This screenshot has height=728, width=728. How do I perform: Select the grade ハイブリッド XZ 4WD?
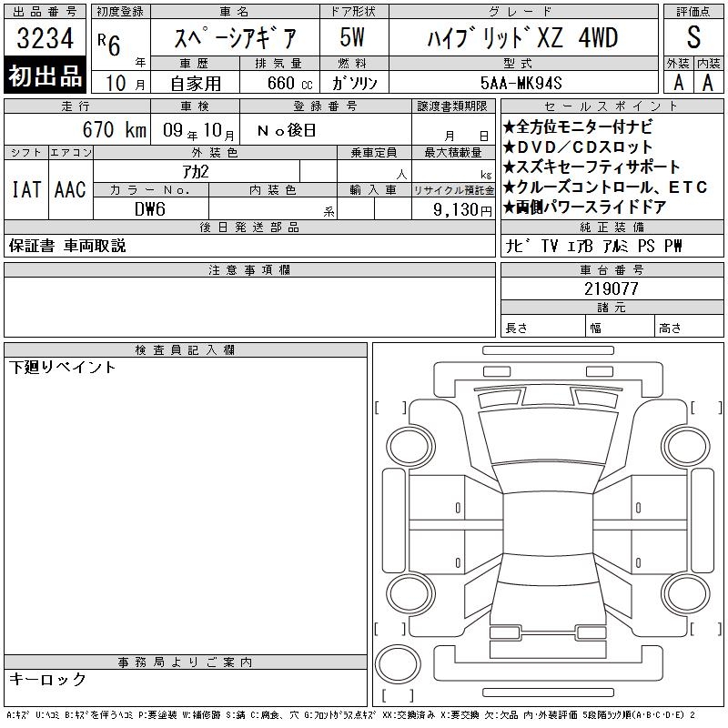(522, 37)
